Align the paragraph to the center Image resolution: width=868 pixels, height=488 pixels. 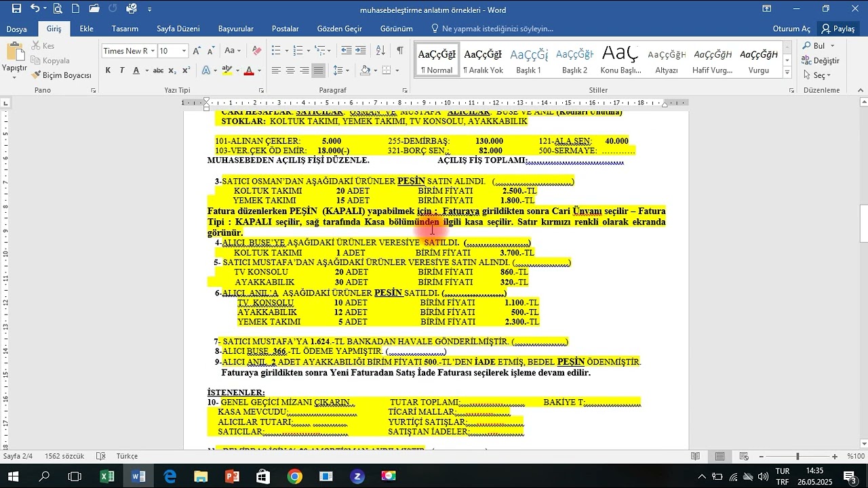tap(290, 70)
